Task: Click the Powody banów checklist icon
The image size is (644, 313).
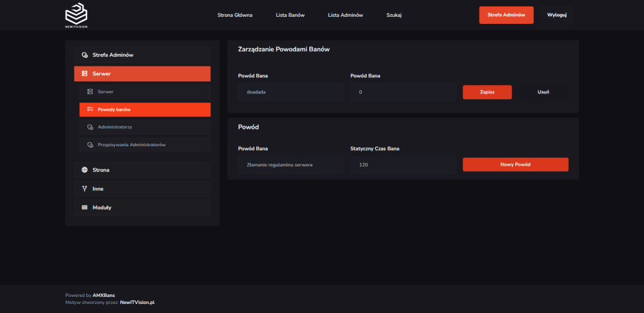Action: [x=90, y=109]
